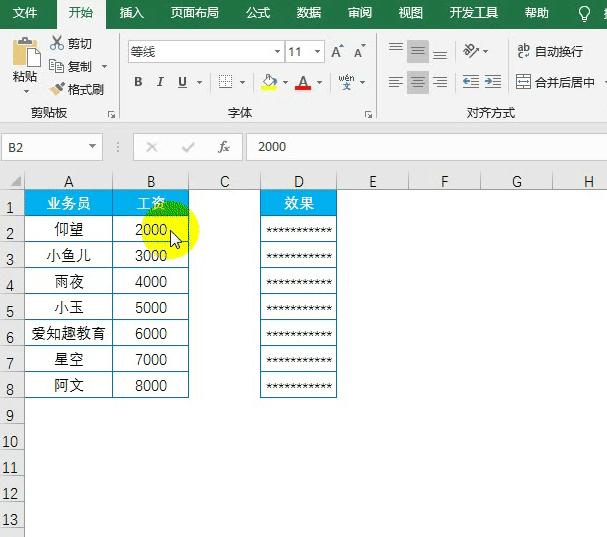Open underline style dropdown arrow

(x=200, y=82)
